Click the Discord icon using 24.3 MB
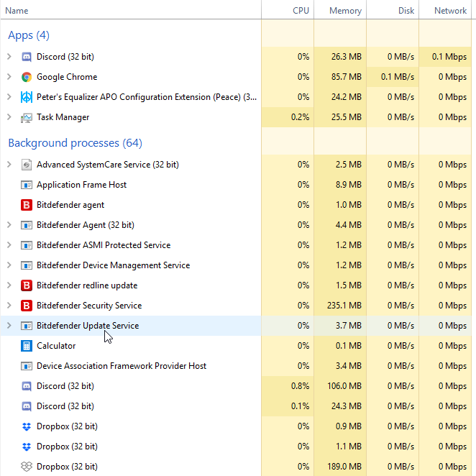Image resolution: width=476 pixels, height=476 pixels. [x=27, y=406]
